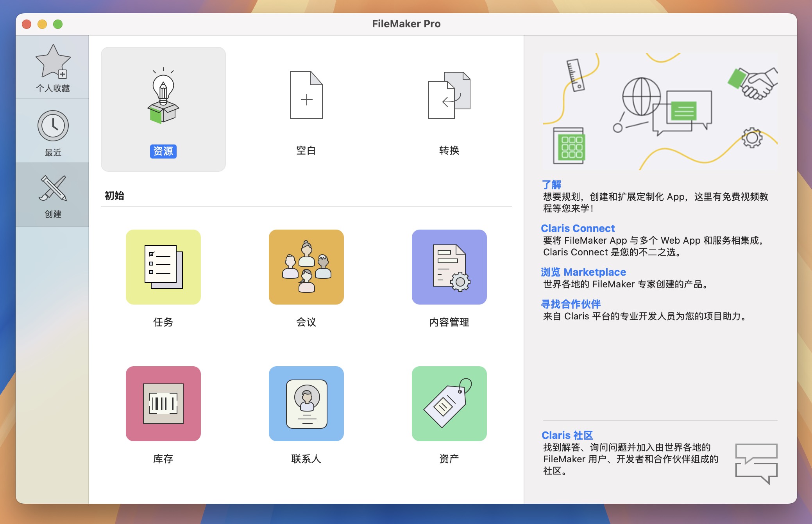Click the 个人收藏 sidebar label

(53, 88)
